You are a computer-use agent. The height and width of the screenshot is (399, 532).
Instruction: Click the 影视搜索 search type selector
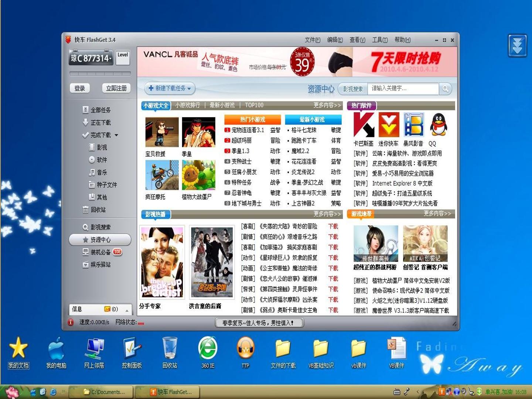click(x=353, y=89)
